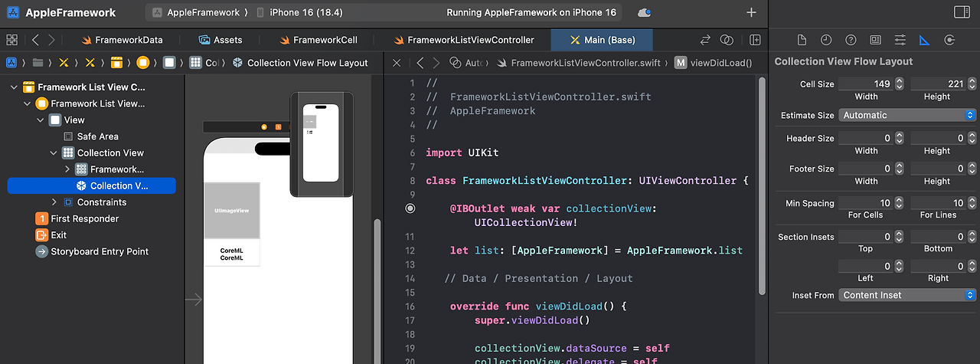Open the Automatic assistant mode menu

[466, 63]
